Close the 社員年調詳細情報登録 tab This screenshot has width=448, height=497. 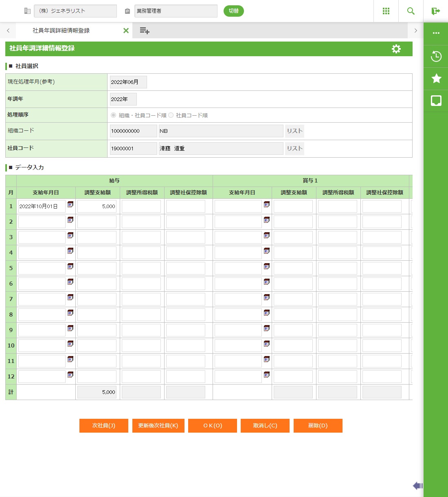pyautogui.click(x=126, y=31)
